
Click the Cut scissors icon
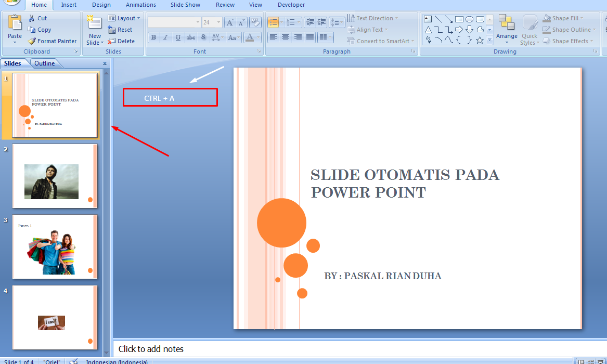[x=32, y=18]
